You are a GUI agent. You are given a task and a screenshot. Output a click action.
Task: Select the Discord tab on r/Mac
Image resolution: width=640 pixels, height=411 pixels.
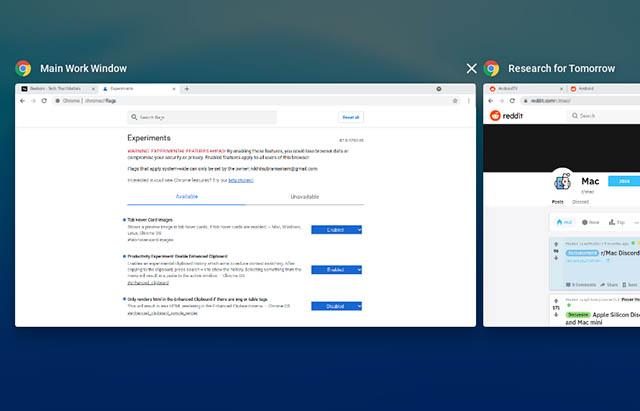[x=580, y=202]
